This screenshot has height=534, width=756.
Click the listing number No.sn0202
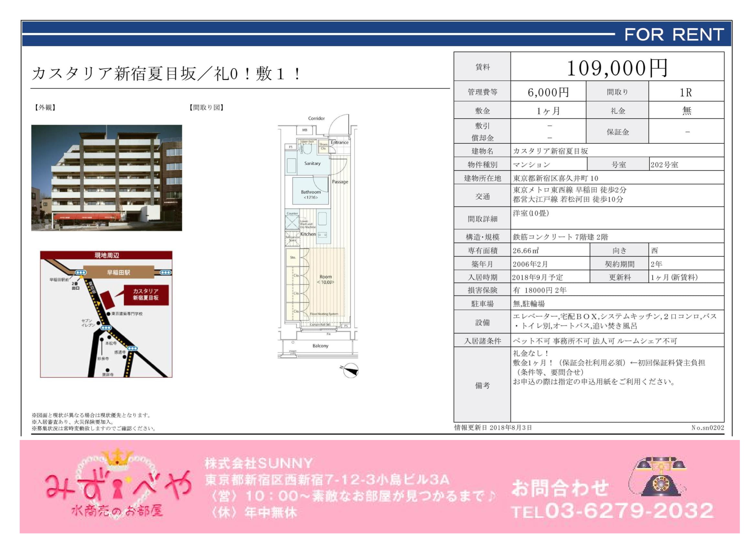[x=708, y=428]
